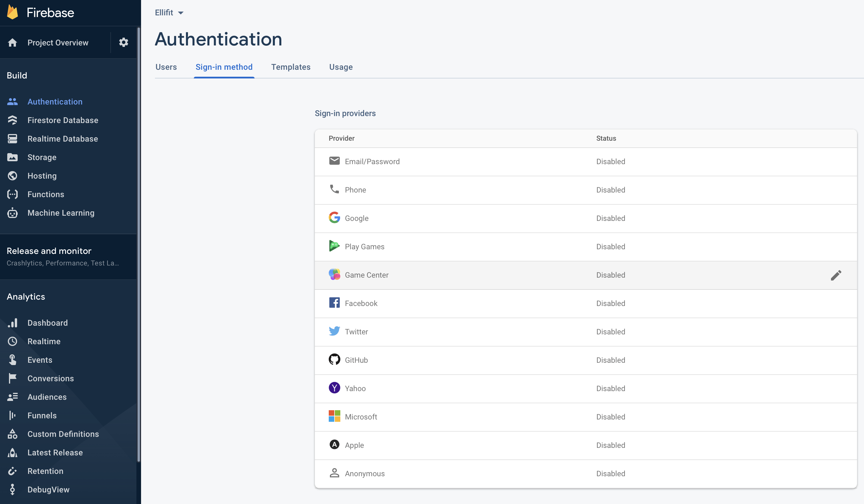Click the Yahoo provider logo
This screenshot has height=504, width=864.
tap(334, 388)
